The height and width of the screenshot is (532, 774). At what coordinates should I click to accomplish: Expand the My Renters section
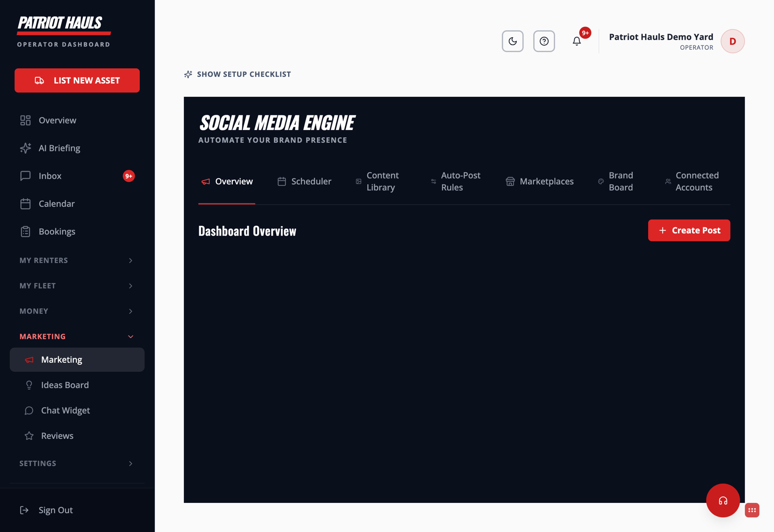point(77,260)
